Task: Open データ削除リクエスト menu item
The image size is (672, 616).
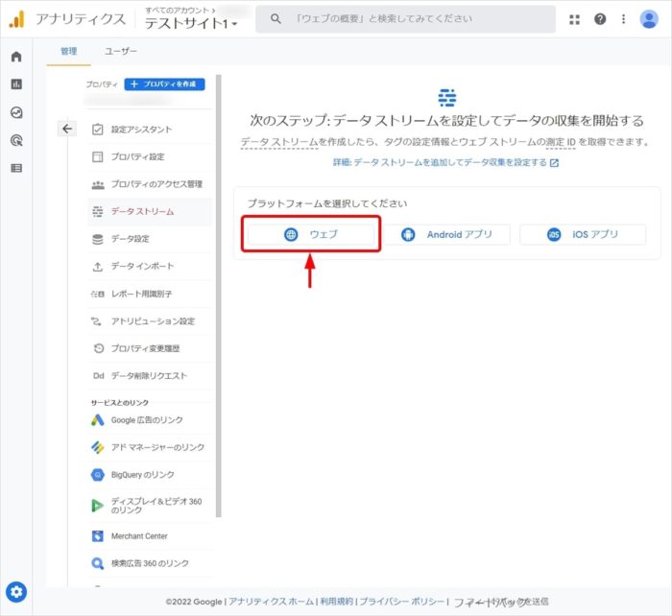Action: 149,376
